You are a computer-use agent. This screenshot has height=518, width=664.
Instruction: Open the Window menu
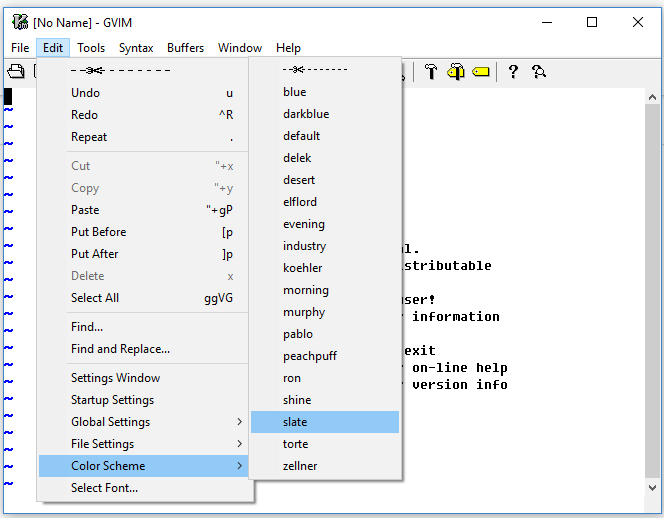point(240,48)
